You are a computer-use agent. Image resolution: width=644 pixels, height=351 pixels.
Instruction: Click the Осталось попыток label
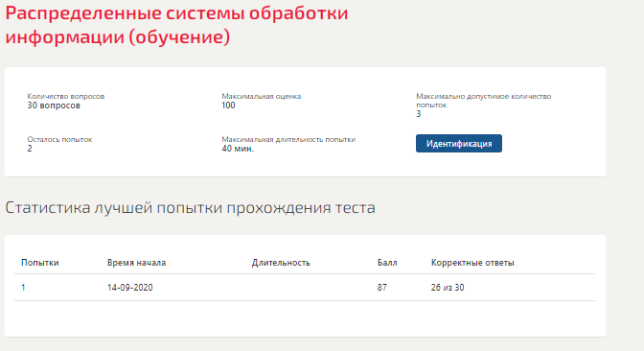59,139
